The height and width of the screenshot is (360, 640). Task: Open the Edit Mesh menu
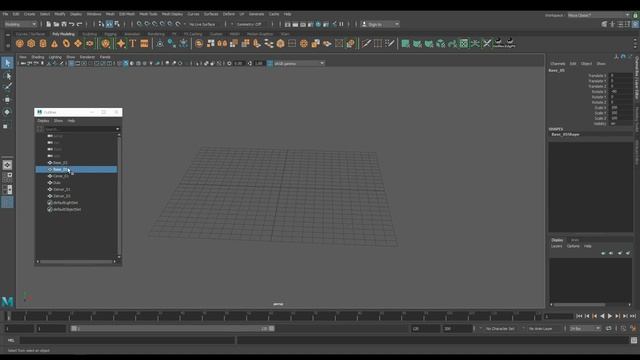click(127, 14)
